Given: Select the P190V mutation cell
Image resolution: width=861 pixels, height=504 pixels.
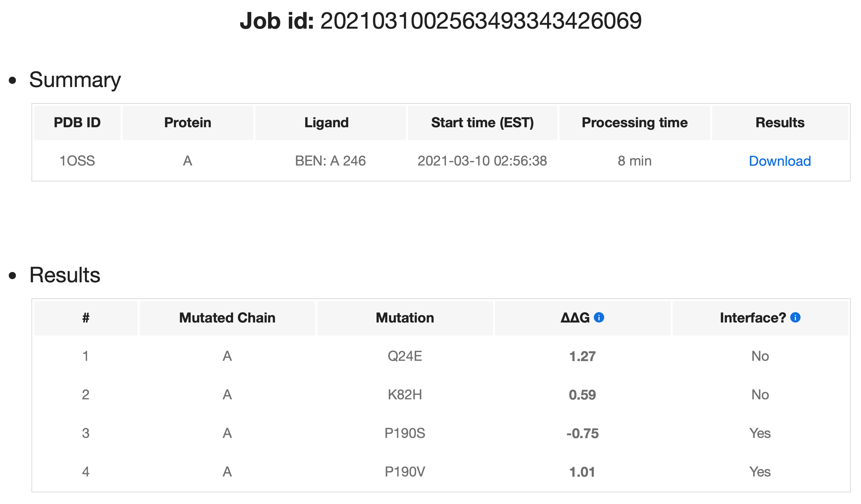Looking at the screenshot, I should (405, 472).
